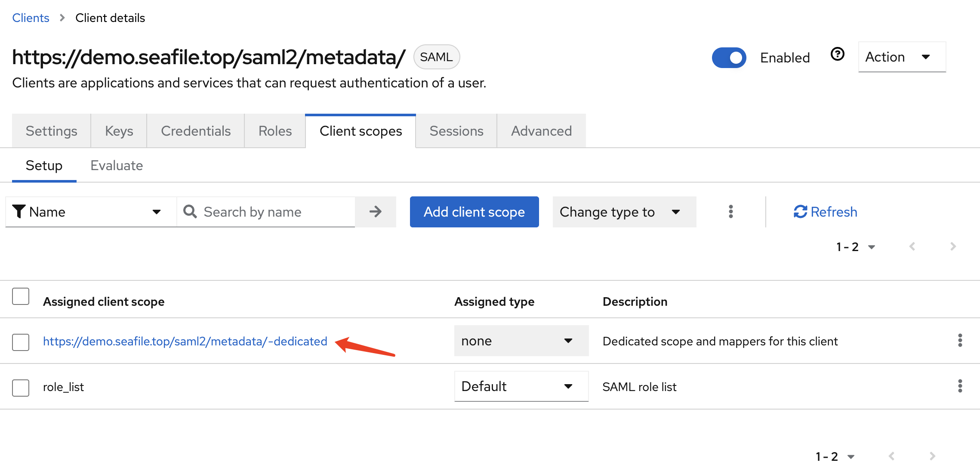Open the Name filter dropdown
980x472 pixels.
pos(90,211)
